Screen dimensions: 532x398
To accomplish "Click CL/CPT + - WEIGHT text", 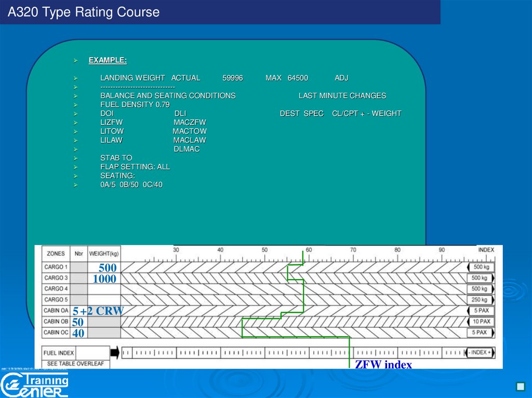I will [366, 114].
